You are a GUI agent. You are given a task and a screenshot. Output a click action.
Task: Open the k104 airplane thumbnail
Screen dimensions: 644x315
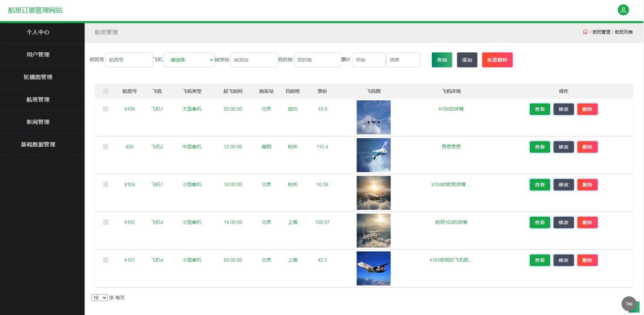click(x=374, y=193)
